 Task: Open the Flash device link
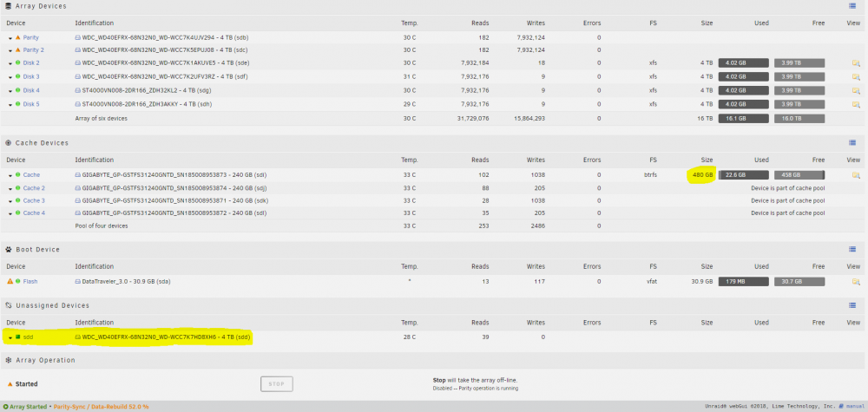point(30,281)
